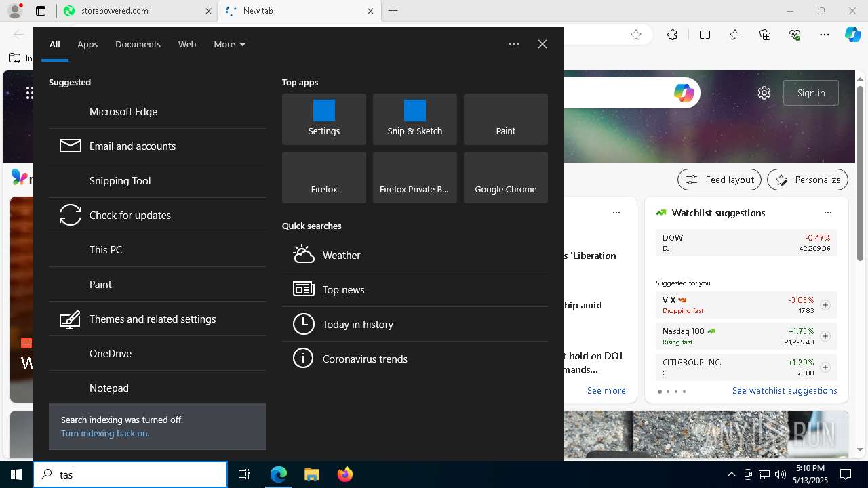
Task: Open Settings from Top apps
Action: click(x=324, y=119)
